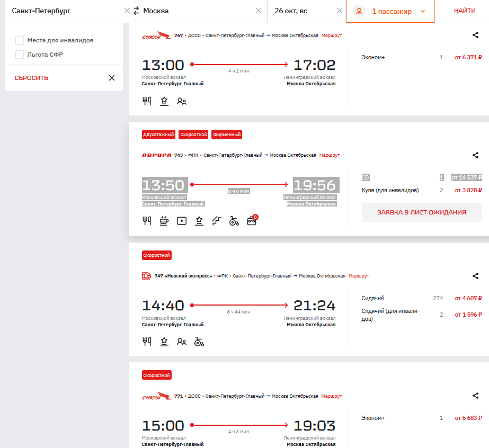
Task: Share the Sapsan 767 train
Action: pos(475,35)
